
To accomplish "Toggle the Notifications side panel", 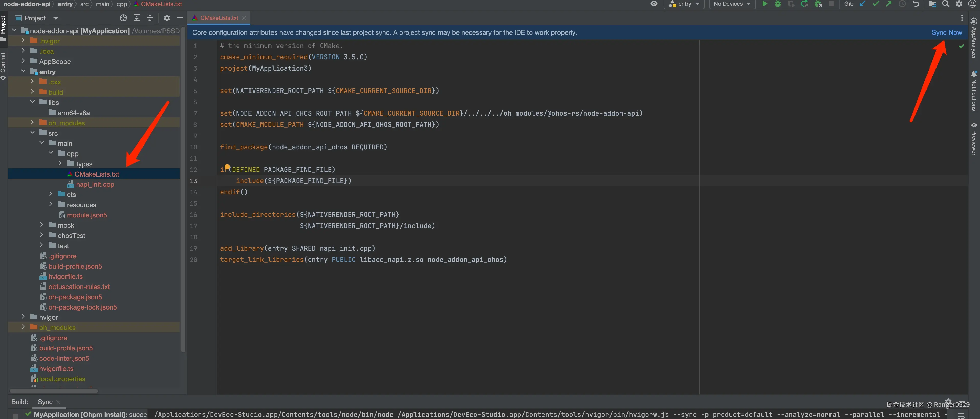I will pyautogui.click(x=974, y=91).
